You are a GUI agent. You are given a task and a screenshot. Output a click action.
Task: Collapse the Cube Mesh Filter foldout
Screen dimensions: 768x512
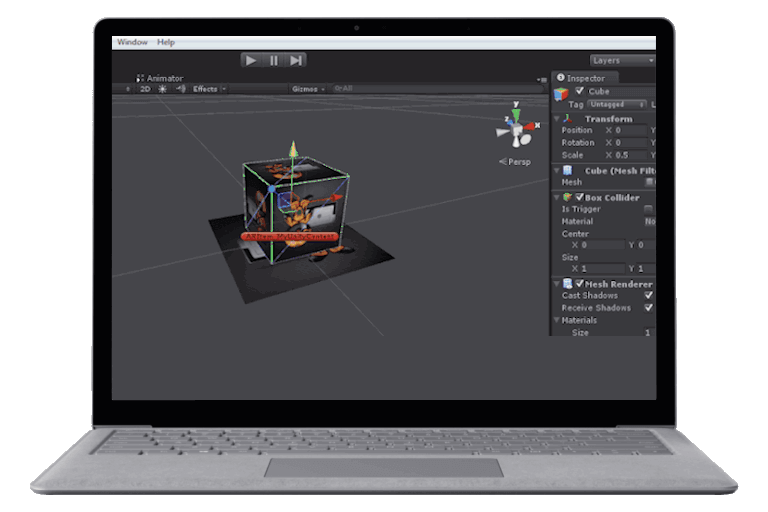point(556,171)
